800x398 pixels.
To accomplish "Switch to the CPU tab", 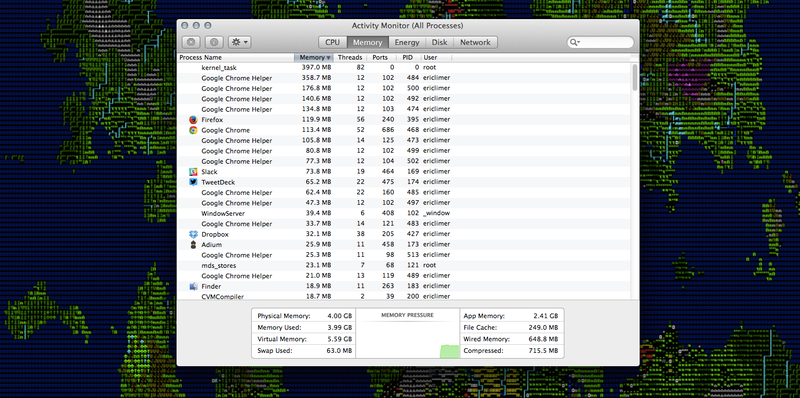I will pyautogui.click(x=333, y=42).
